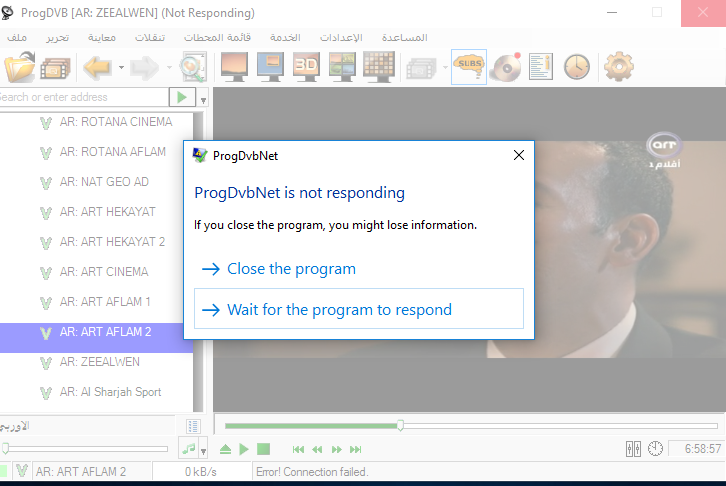Click the SUBS subtitles toolbar icon
The width and height of the screenshot is (726, 486).
468,67
